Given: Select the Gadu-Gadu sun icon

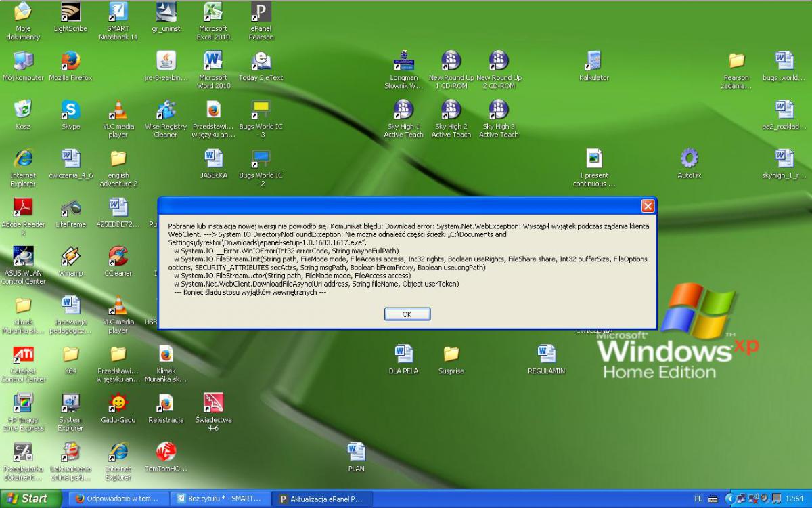Looking at the screenshot, I should [118, 408].
